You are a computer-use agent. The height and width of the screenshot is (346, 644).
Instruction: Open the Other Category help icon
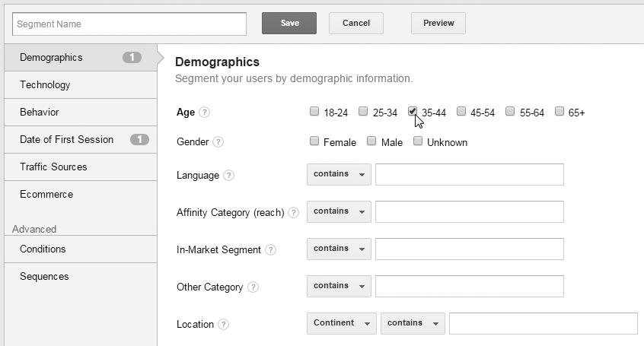click(x=253, y=287)
